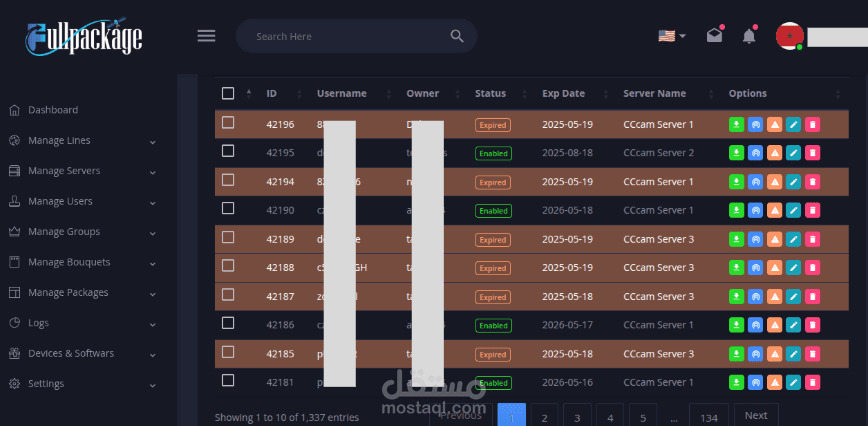Image resolution: width=868 pixels, height=426 pixels.
Task: Open Devices & Softwars sidebar item
Action: tap(71, 353)
